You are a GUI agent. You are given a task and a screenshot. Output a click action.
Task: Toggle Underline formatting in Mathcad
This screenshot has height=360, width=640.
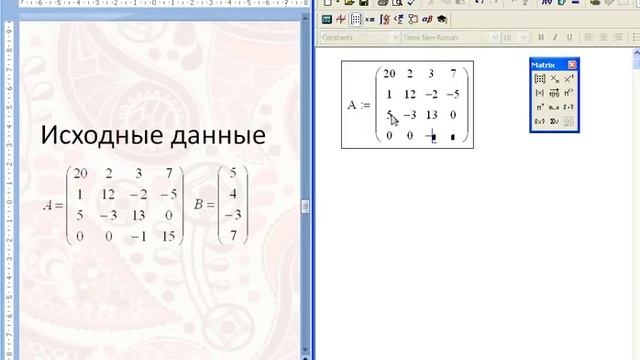(569, 38)
